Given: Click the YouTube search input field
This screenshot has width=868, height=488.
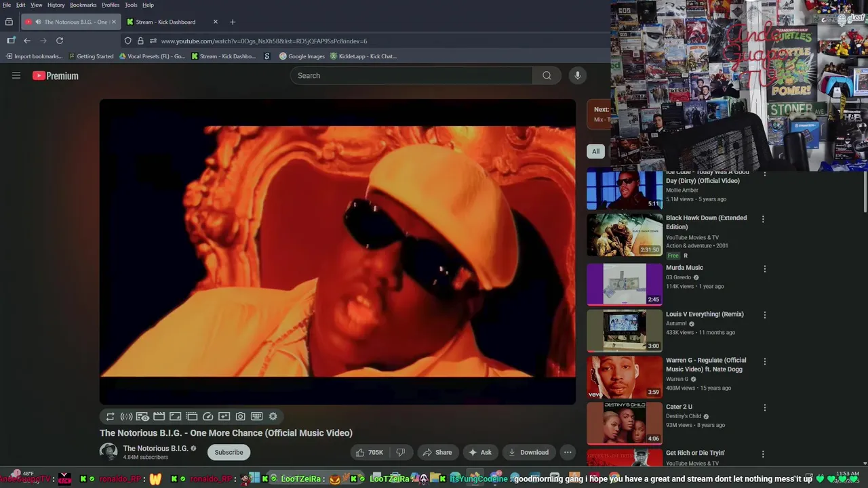Looking at the screenshot, I should (412, 75).
